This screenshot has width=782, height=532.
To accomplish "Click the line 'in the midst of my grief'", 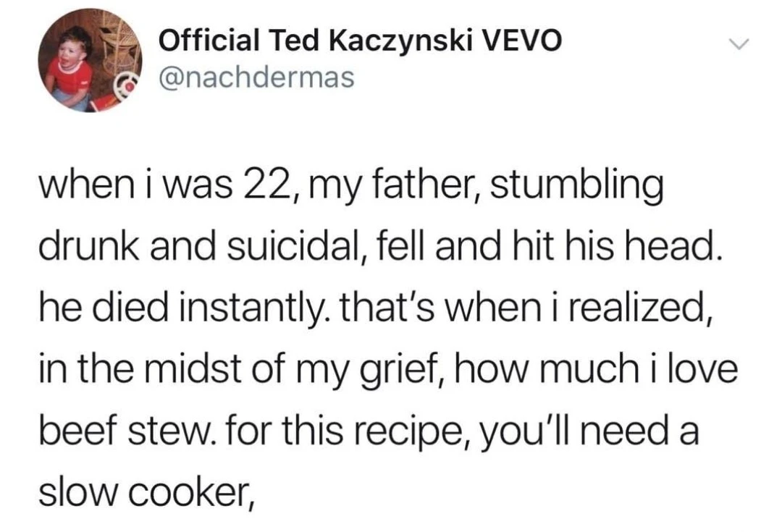I will pos(388,370).
